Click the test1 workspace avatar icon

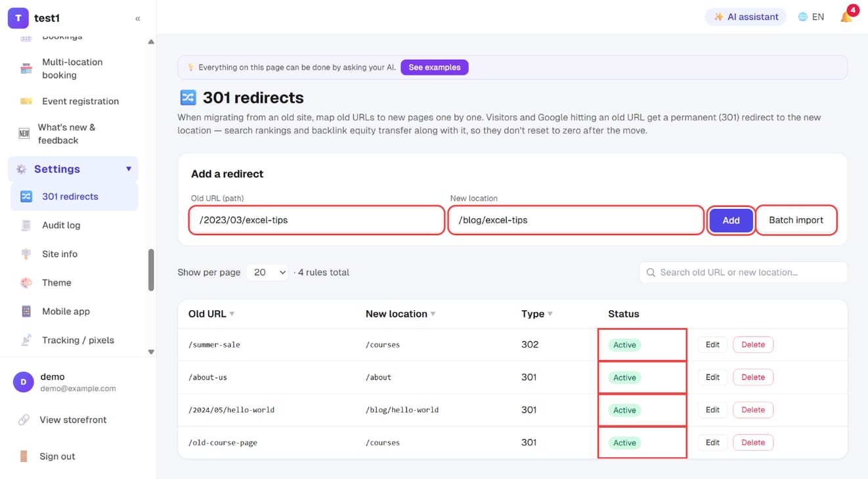pyautogui.click(x=18, y=18)
